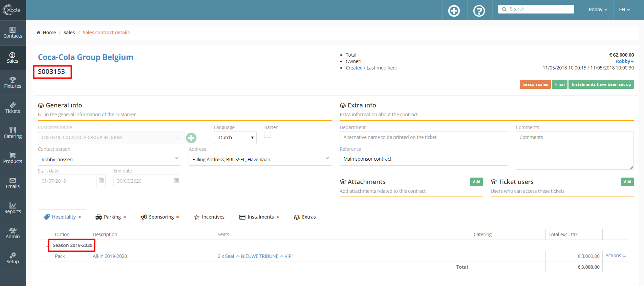This screenshot has width=644, height=286.
Task: Open End date calendar picker
Action: tap(176, 181)
